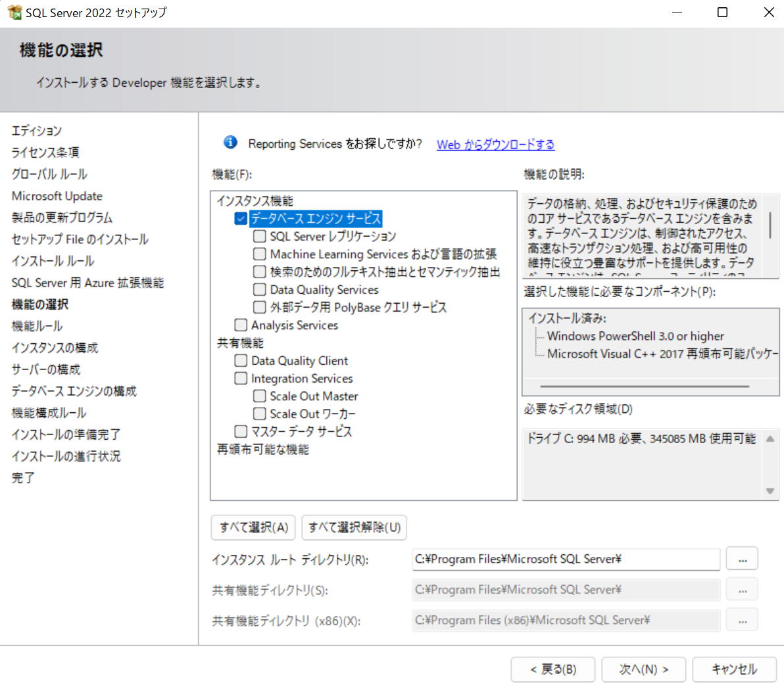Check Machine Learning Services および言語の拡張

point(260,254)
